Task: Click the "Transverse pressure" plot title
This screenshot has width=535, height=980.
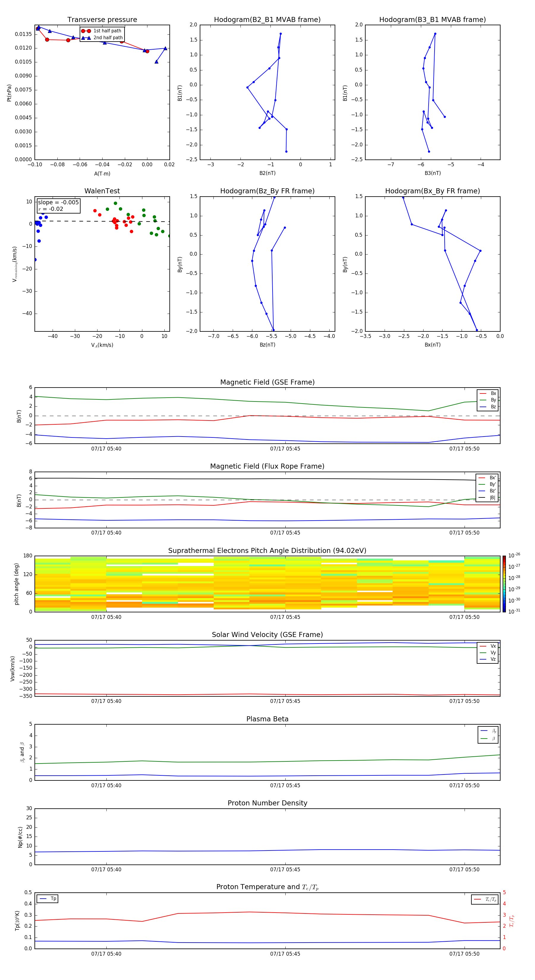Action: click(102, 20)
